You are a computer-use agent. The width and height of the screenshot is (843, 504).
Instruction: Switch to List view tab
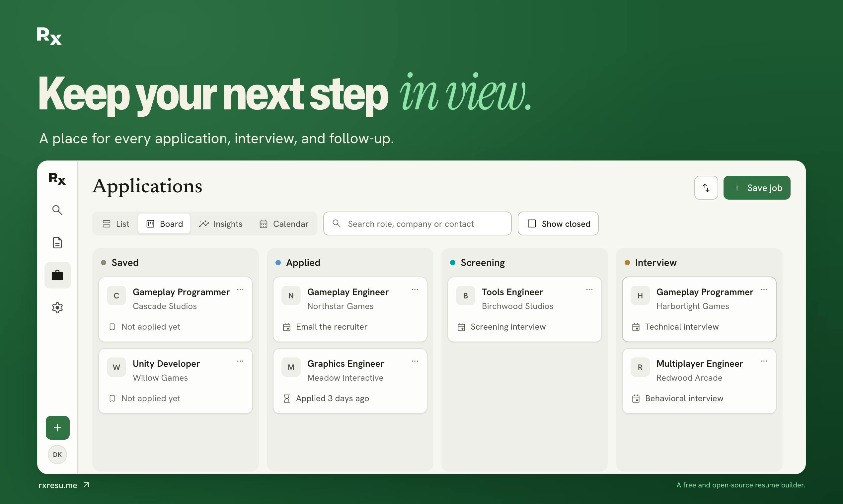[x=115, y=224]
